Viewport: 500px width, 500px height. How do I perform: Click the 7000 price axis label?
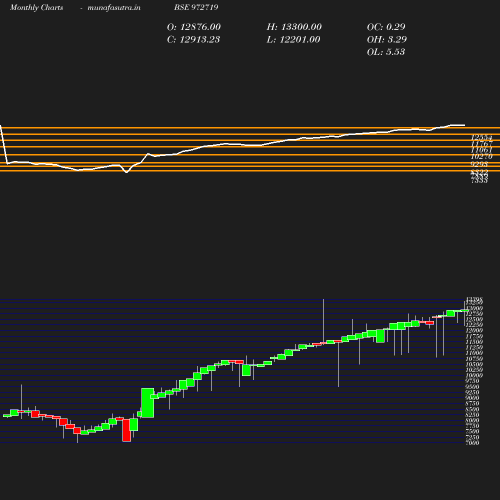click(473, 443)
